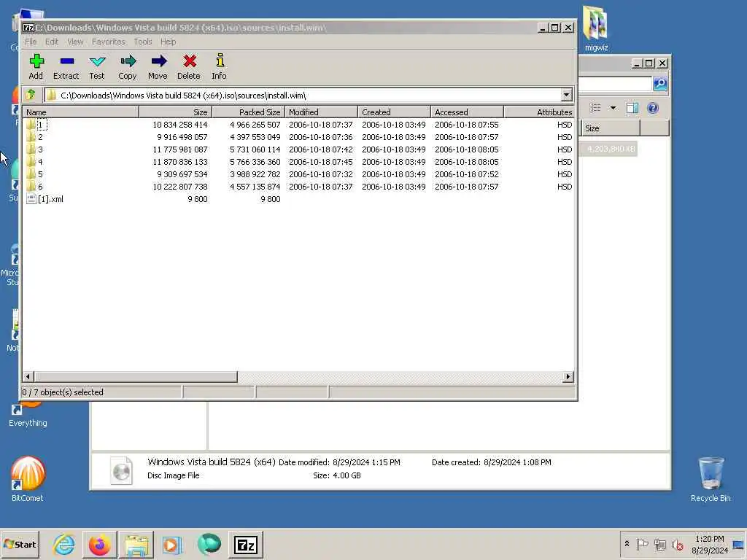
Task: Switch to 7-Zip taskbar button
Action: point(246,544)
